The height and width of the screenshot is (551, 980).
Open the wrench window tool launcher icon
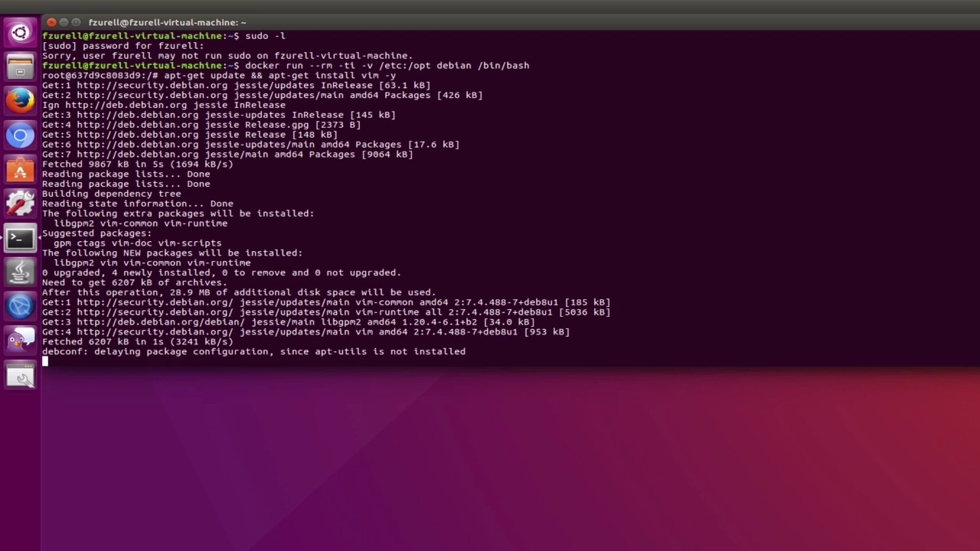coord(20,375)
